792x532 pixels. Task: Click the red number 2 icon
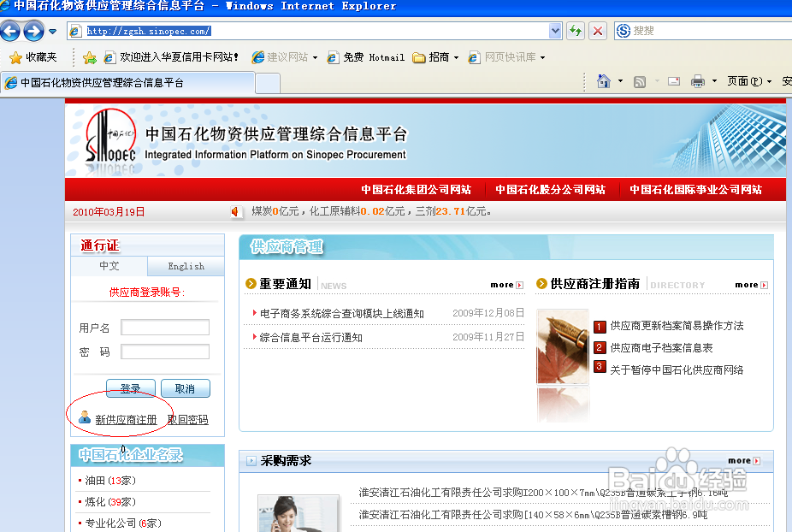pos(600,347)
